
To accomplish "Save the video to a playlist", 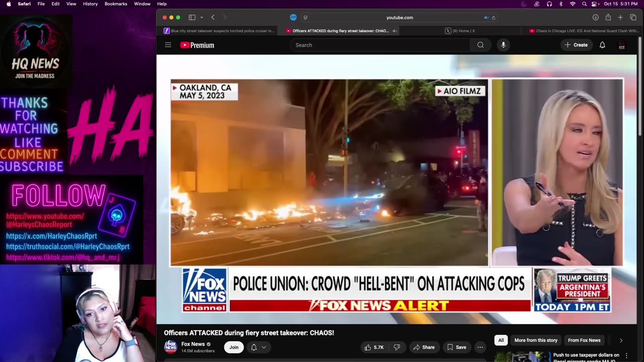I will [456, 347].
